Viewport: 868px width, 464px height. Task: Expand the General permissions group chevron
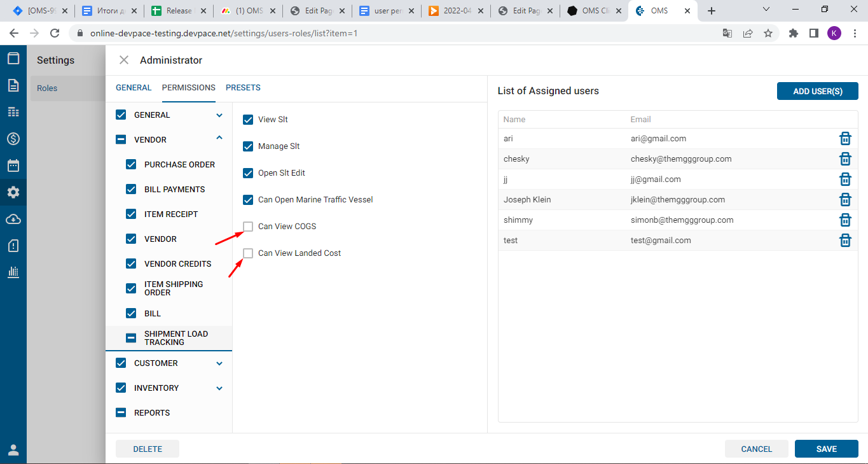(x=219, y=115)
